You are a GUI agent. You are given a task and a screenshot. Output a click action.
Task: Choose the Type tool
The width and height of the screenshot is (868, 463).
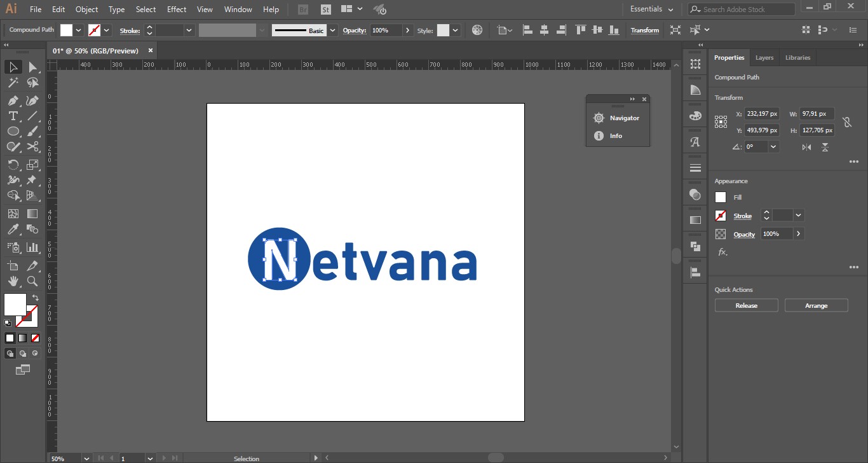point(13,116)
